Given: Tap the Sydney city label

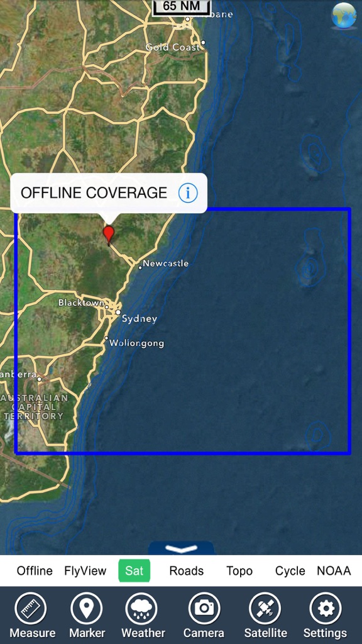Looking at the screenshot, I should (x=139, y=319).
